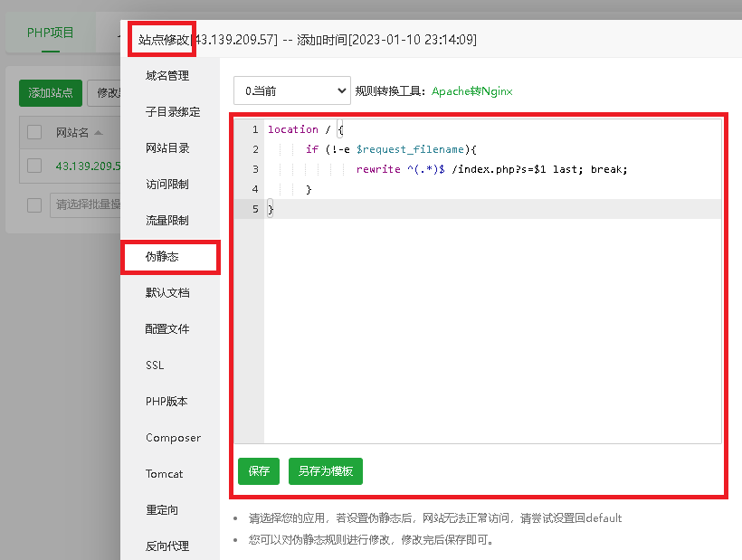Expand the 0.当前 rewrite template dropdown
Viewport: 742px width, 560px height.
tap(292, 90)
